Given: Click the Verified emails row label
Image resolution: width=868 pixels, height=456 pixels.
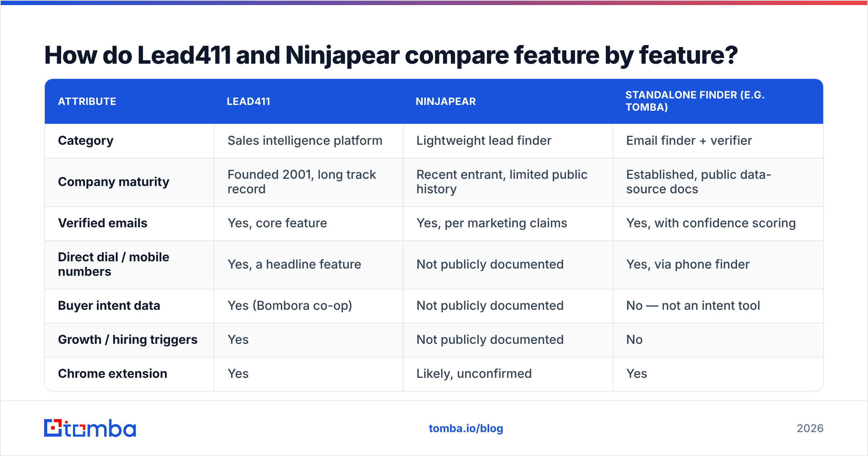Looking at the screenshot, I should pos(103,223).
